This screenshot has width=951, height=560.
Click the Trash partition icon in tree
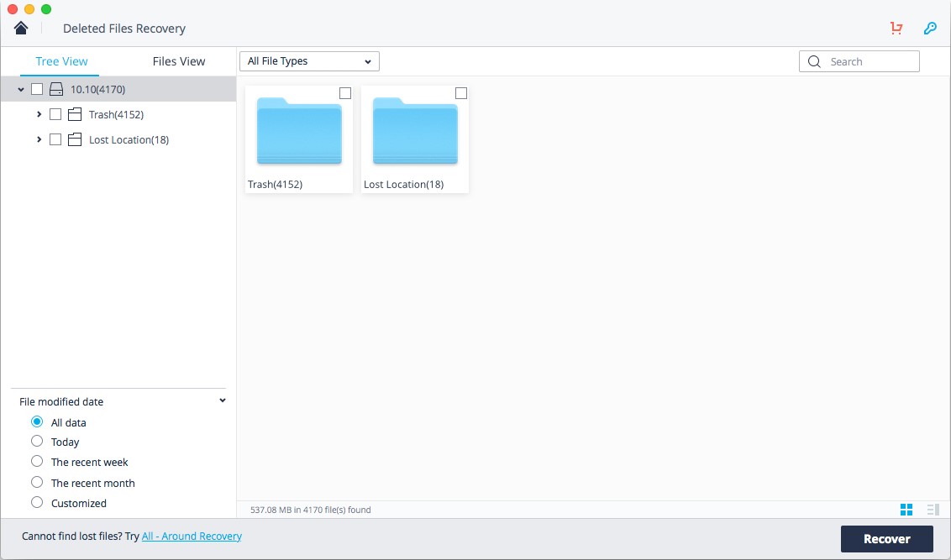point(75,114)
